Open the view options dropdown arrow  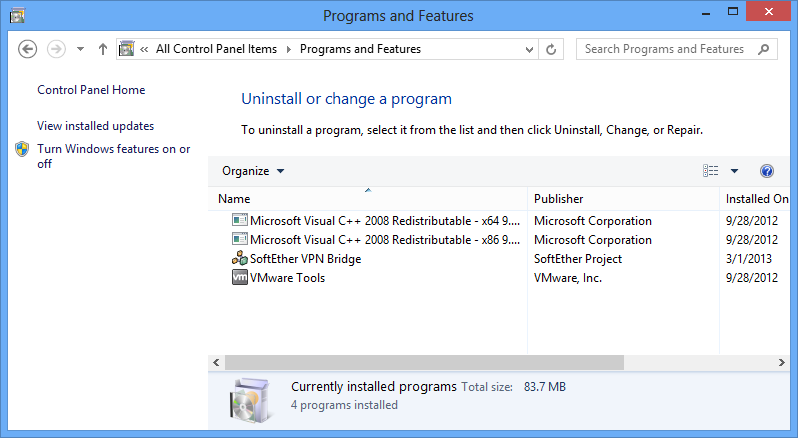[x=734, y=171]
